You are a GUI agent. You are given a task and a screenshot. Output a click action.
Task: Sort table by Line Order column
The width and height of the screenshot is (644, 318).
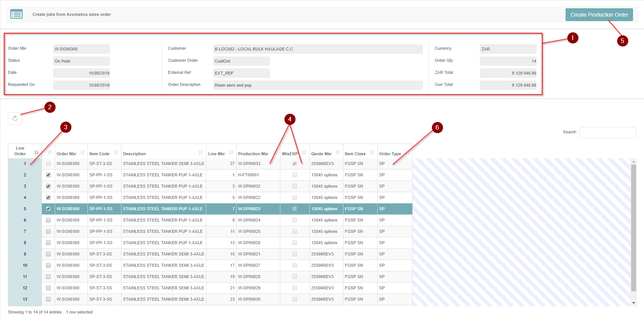(x=36, y=152)
